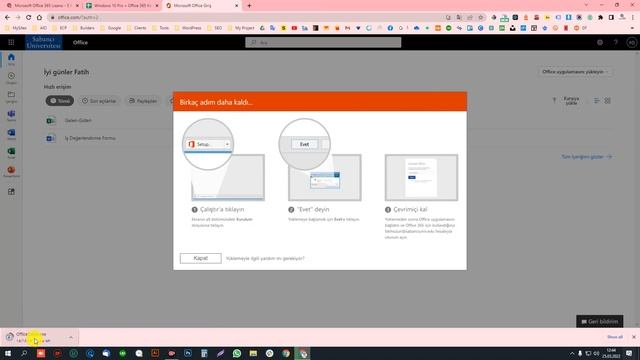Click the Geri bildirim feedback button
The height and width of the screenshot is (360, 640).
pos(600,321)
